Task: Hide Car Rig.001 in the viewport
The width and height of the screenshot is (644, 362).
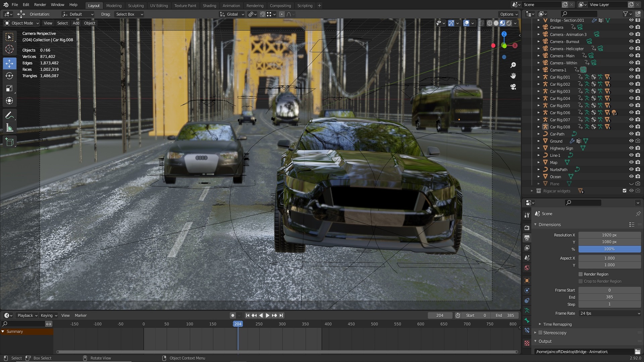Action: 632,77
